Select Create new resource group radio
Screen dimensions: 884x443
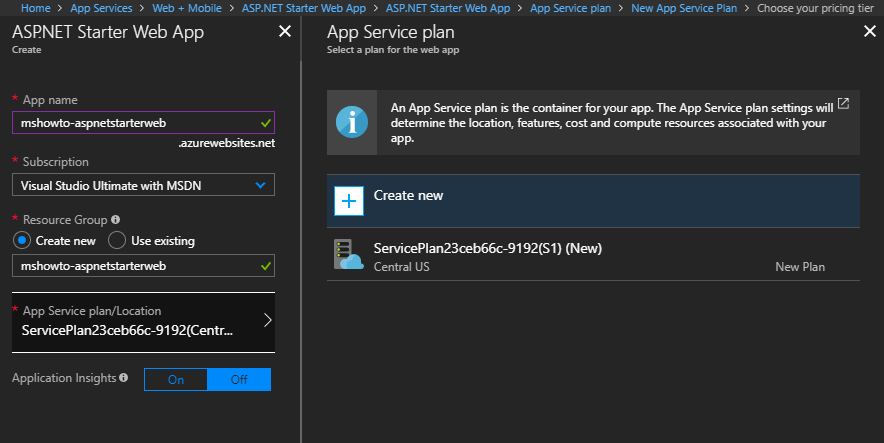(x=21, y=241)
